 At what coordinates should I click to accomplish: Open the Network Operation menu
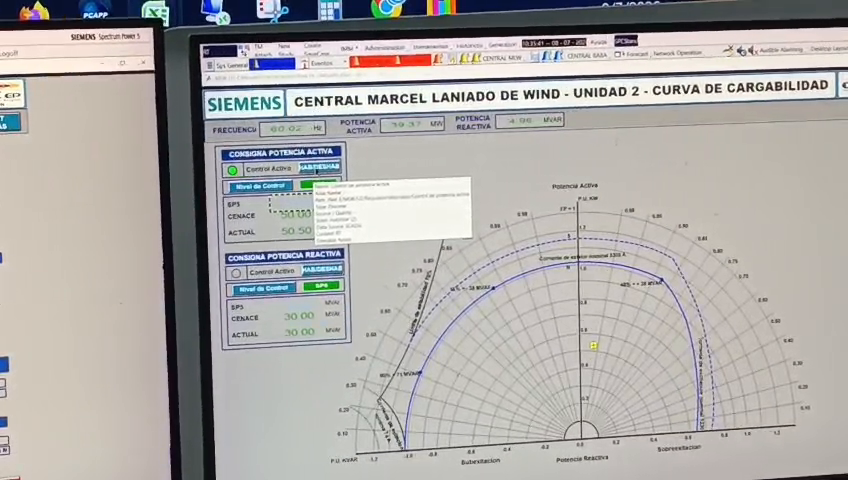[677, 53]
